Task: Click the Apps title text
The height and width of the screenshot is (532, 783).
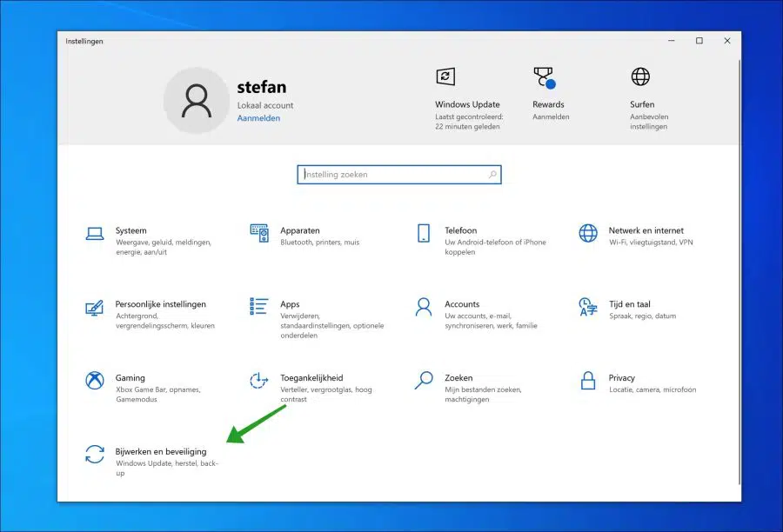Action: (290, 304)
